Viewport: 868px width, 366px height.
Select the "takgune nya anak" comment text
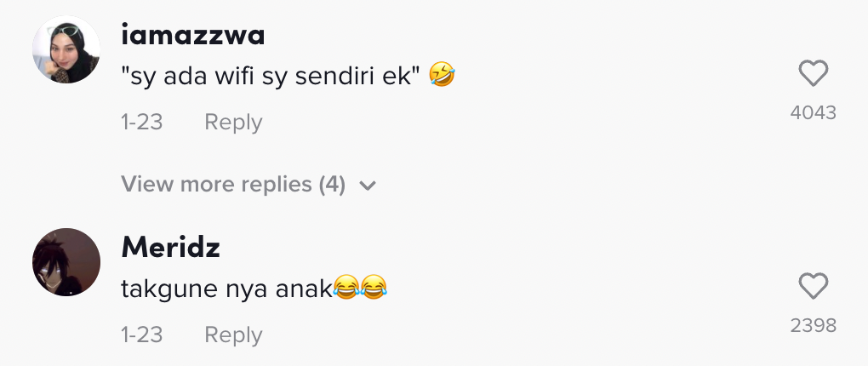pos(226,289)
